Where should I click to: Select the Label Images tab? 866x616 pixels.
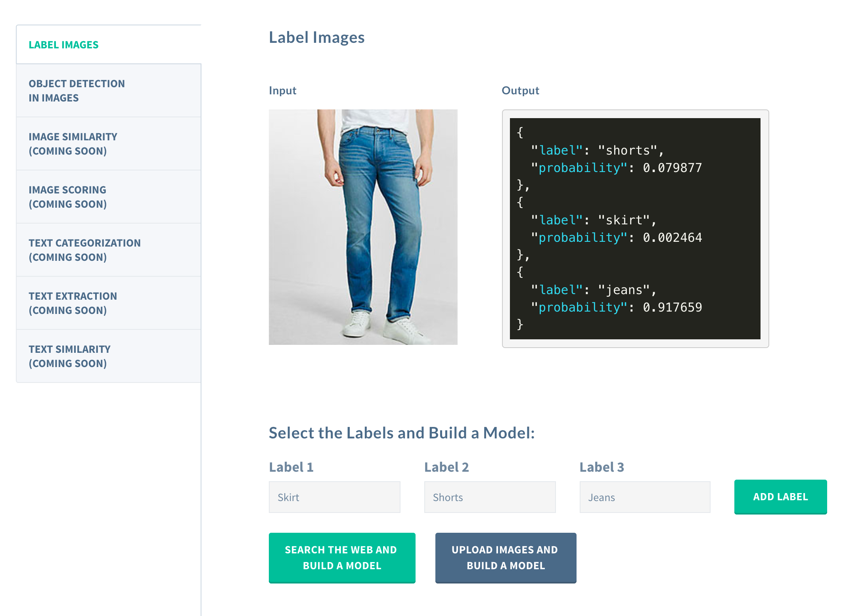point(63,45)
